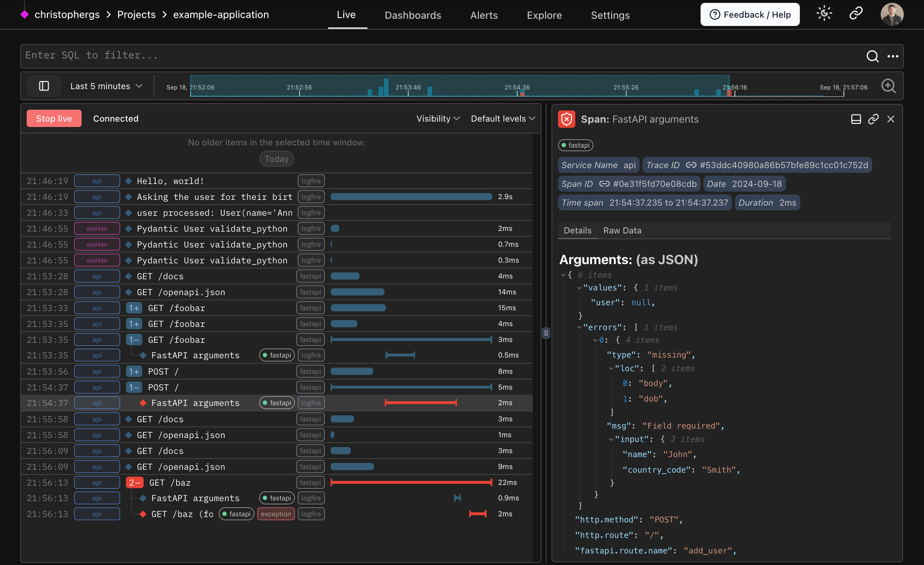This screenshot has width=924, height=565.
Task: Open the Default levels dropdown
Action: coord(502,118)
